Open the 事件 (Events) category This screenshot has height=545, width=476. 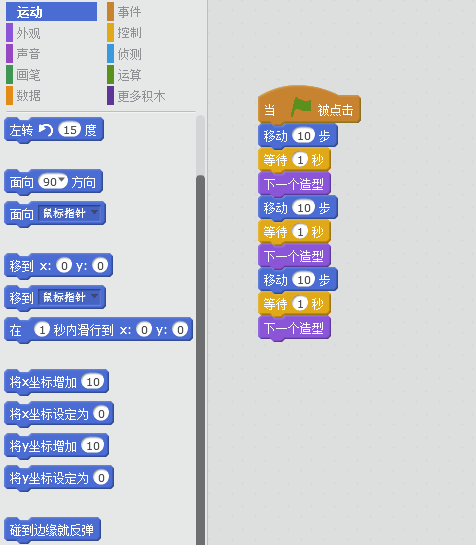coord(124,12)
